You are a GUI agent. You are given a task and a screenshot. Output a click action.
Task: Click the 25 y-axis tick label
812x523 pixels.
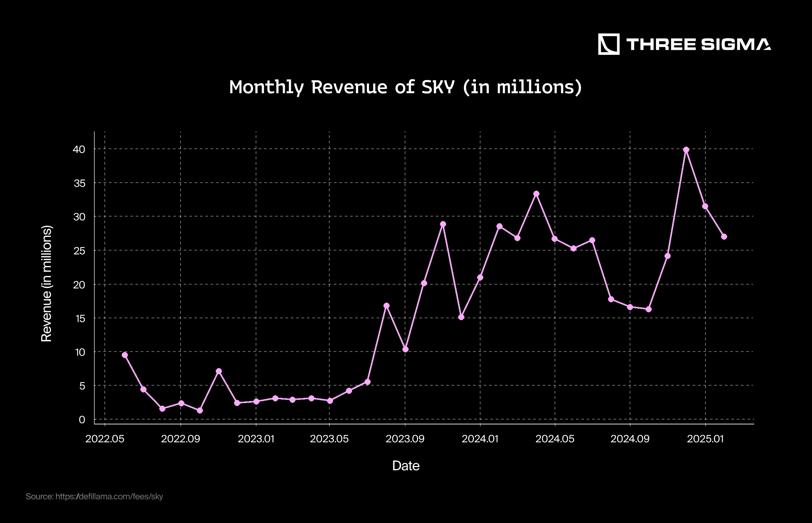[x=79, y=251]
